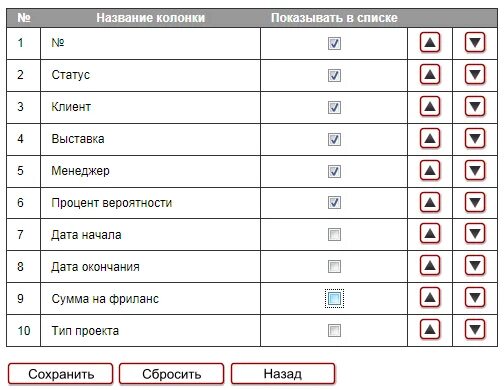Move Процент вероятности row down
The image size is (504, 390).
click(475, 202)
